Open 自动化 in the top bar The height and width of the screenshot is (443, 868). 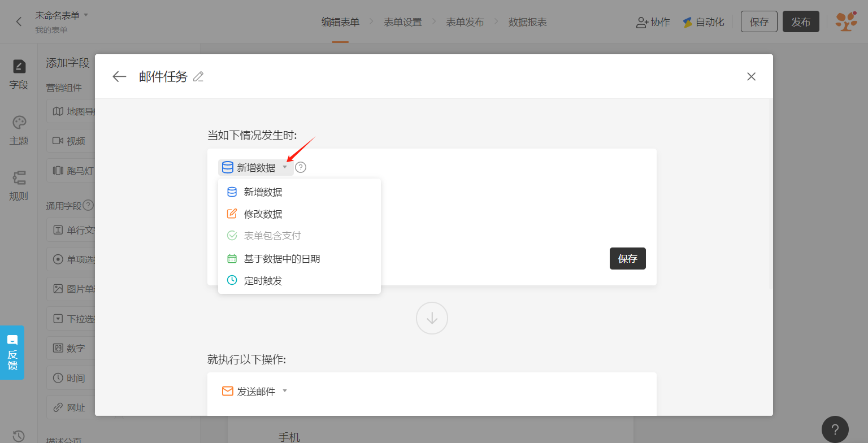pyautogui.click(x=703, y=22)
